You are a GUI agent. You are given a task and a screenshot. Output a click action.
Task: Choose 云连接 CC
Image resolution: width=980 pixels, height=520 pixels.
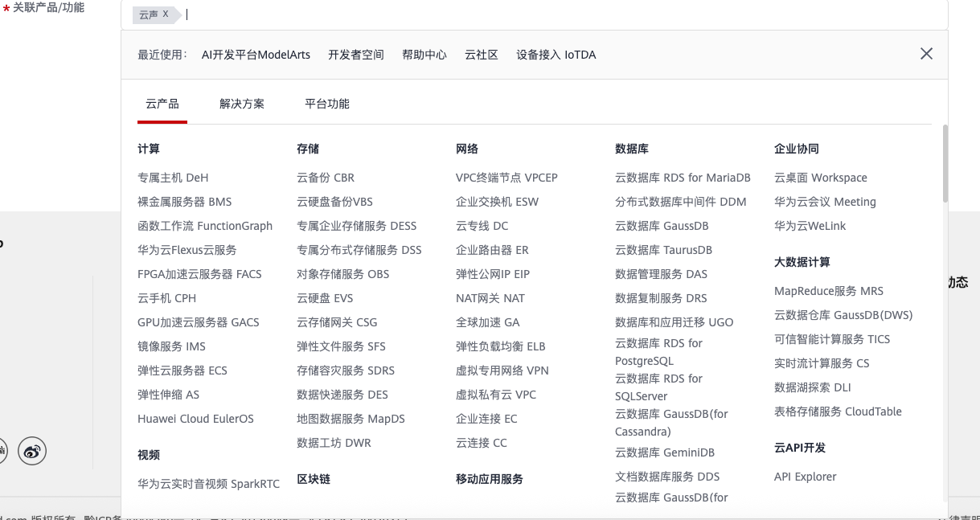482,443
